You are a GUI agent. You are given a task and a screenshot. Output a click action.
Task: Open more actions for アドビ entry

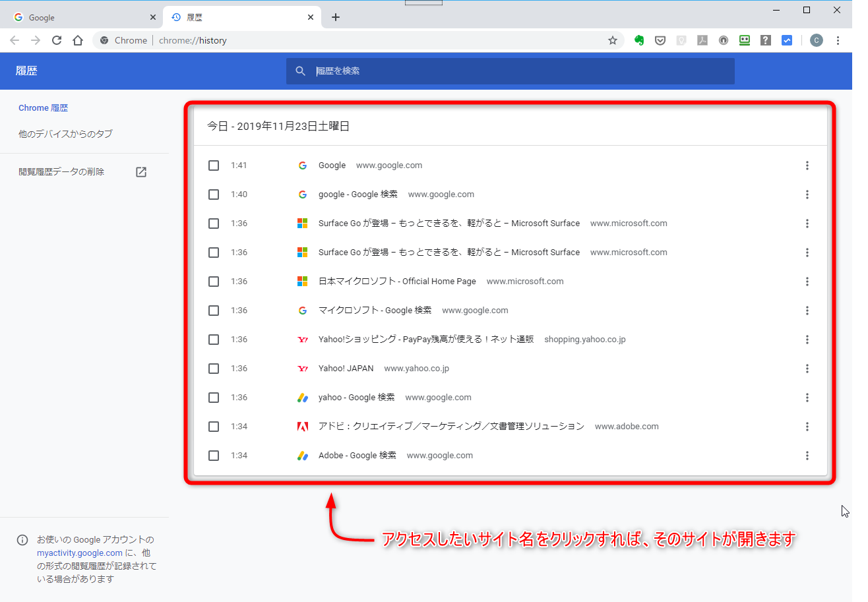click(807, 427)
